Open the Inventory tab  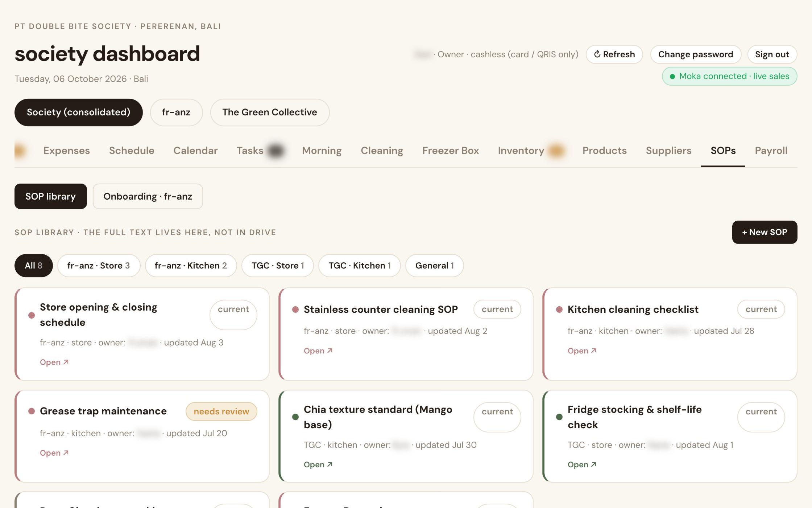[521, 151]
